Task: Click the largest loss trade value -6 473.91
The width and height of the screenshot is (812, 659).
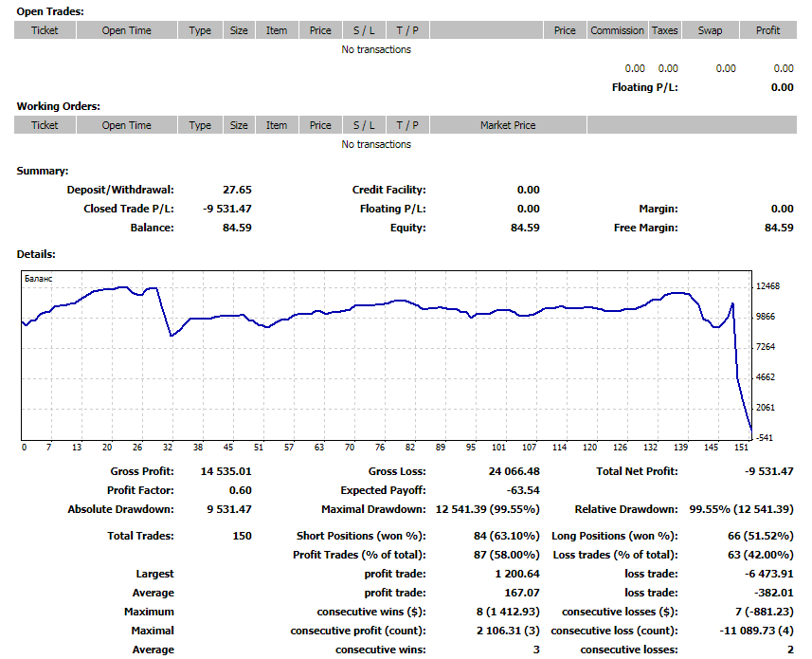Action: (x=769, y=574)
